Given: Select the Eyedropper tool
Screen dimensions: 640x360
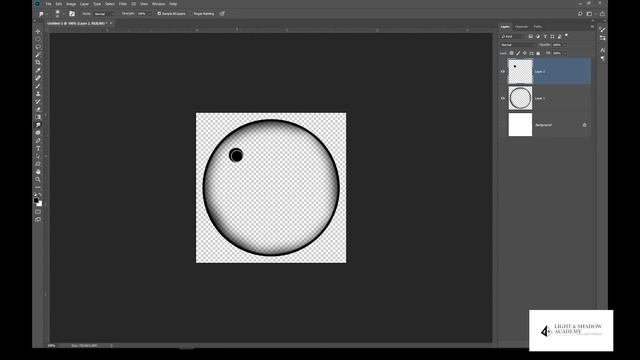Looking at the screenshot, I should coord(38,70).
